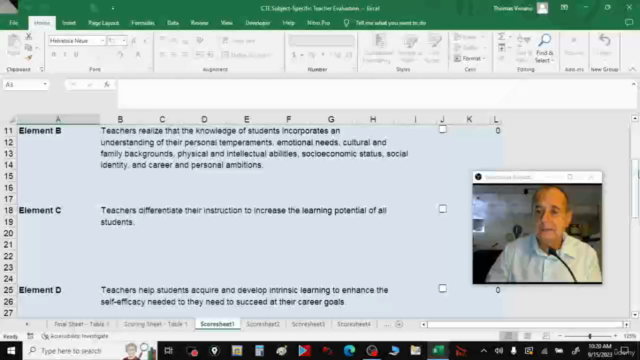Click the Merge & Center button
This screenshot has height=360, width=640.
coord(247,54)
